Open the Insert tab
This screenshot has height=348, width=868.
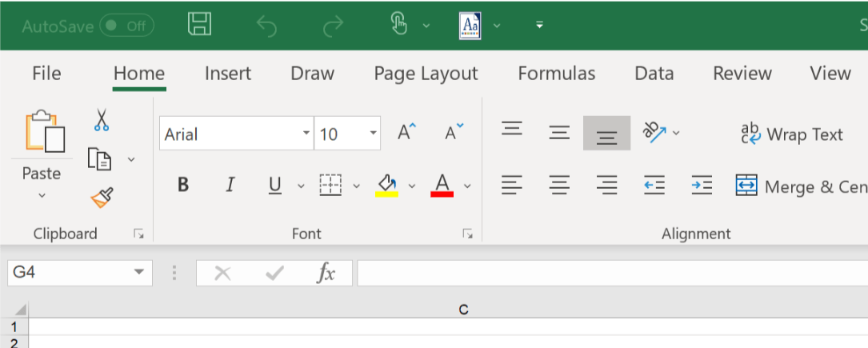(228, 74)
